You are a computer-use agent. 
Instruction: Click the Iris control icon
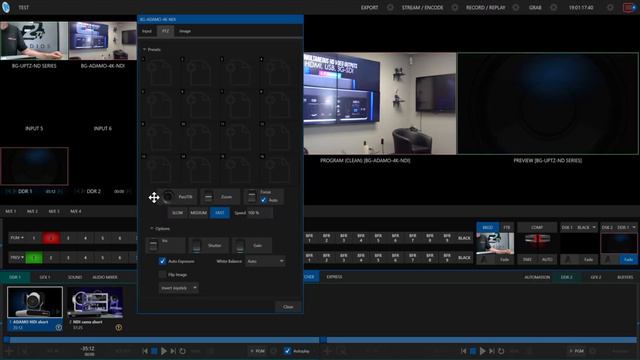point(153,246)
